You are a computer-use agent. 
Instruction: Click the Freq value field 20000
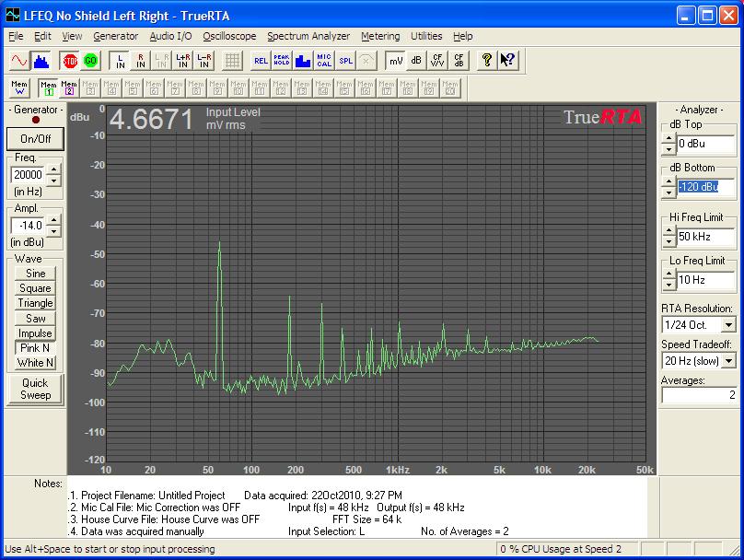[x=29, y=175]
